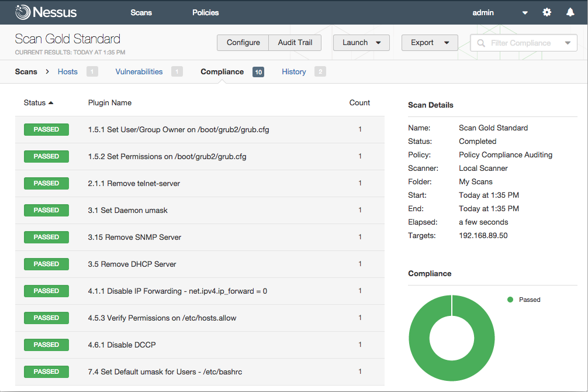
Task: Click PASSED badge for Remove telnet-server
Action: (x=47, y=183)
